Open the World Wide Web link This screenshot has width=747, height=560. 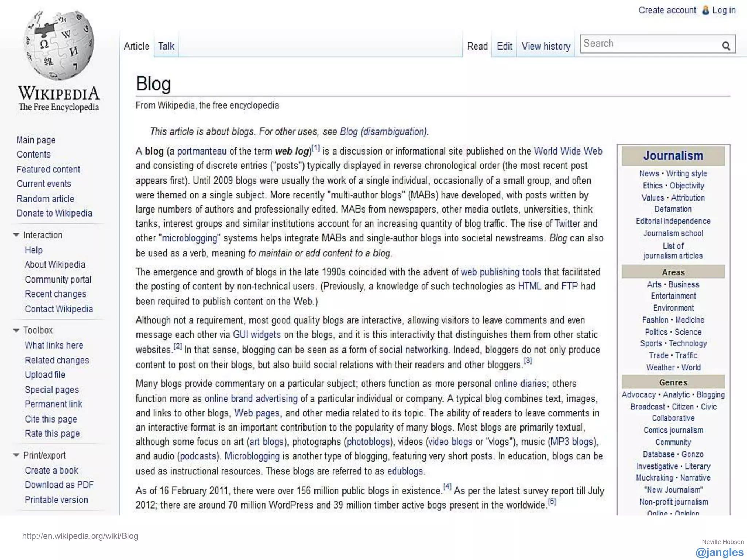(568, 151)
